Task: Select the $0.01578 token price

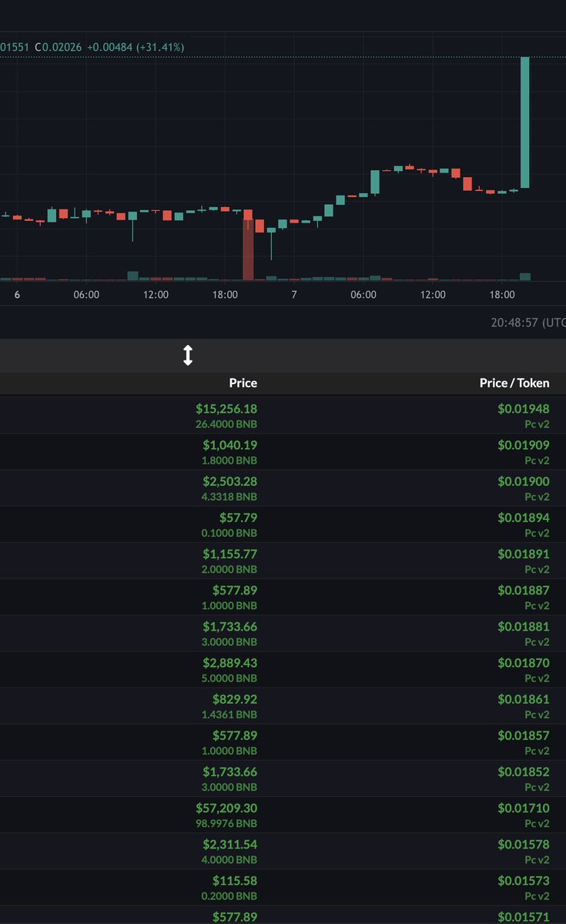Action: pos(524,844)
